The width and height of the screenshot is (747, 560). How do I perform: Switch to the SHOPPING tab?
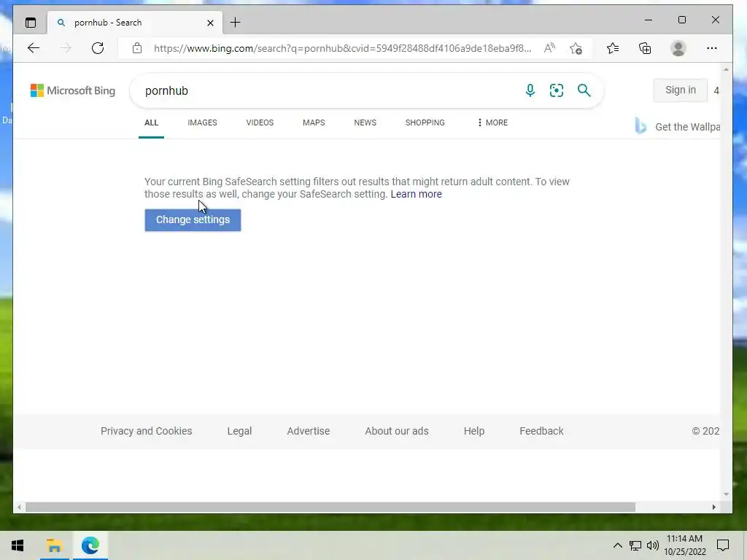pos(425,122)
